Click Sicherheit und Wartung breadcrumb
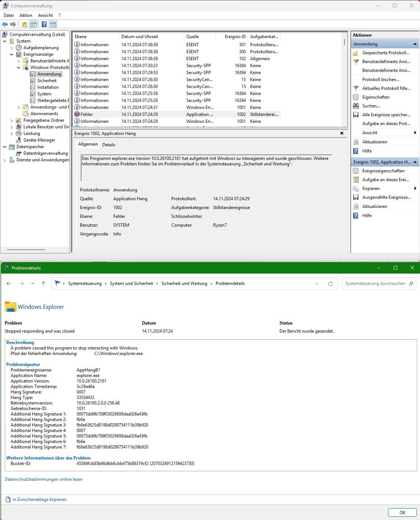 [x=184, y=283]
